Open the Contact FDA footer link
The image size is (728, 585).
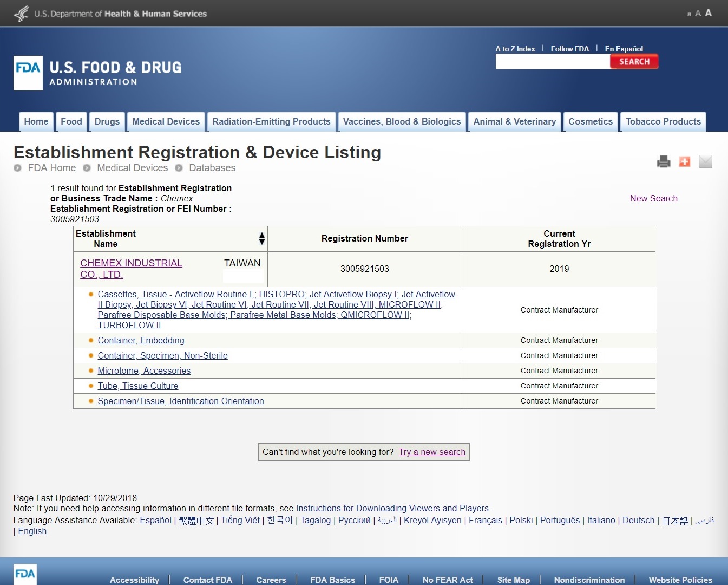coord(208,580)
